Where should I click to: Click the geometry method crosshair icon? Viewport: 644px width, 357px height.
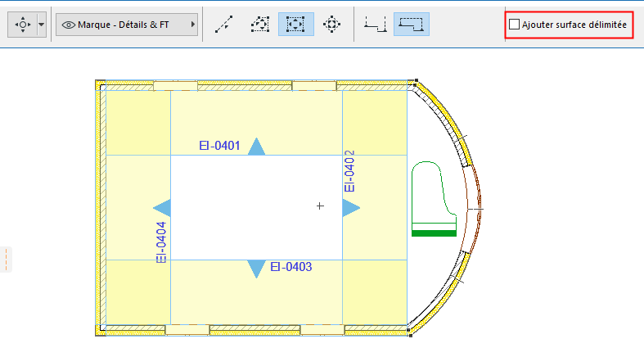(23, 25)
